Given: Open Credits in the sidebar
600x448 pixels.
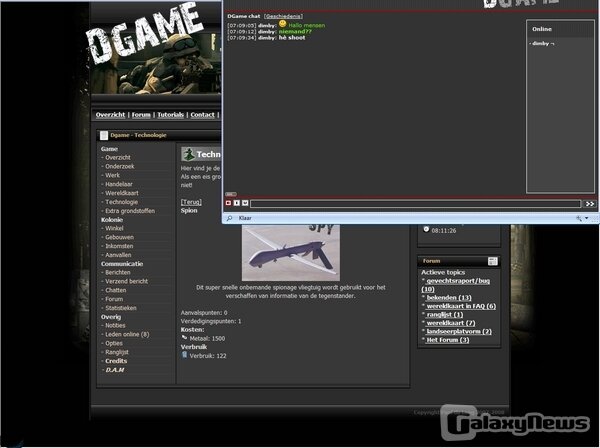Looking at the screenshot, I should tap(116, 361).
